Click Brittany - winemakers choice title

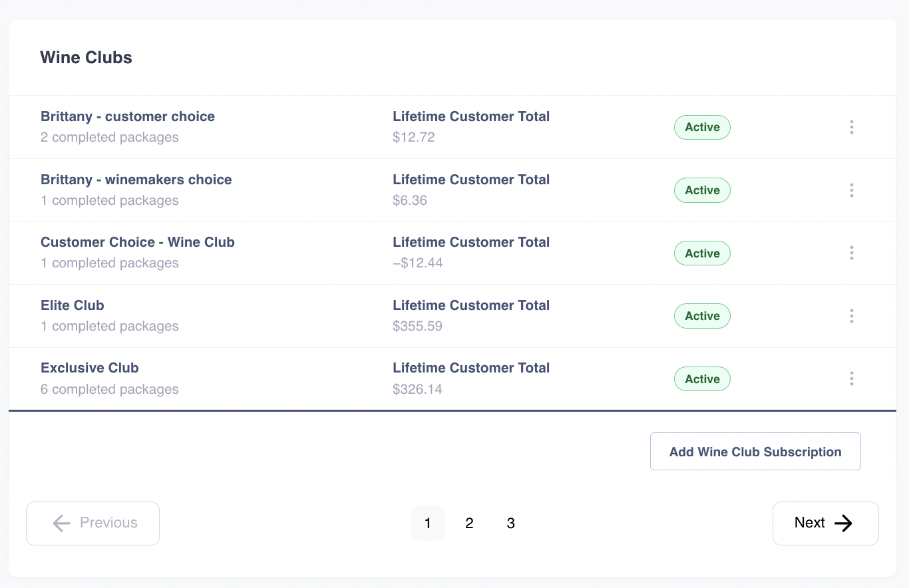136,180
